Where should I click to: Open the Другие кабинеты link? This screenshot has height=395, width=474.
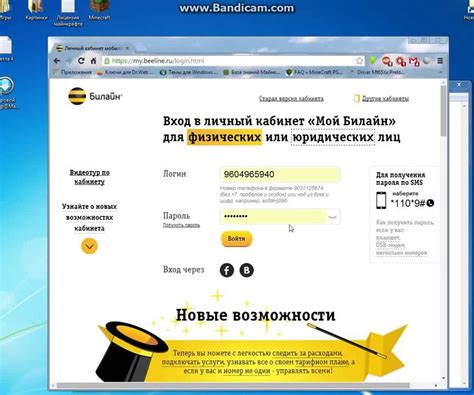point(386,99)
